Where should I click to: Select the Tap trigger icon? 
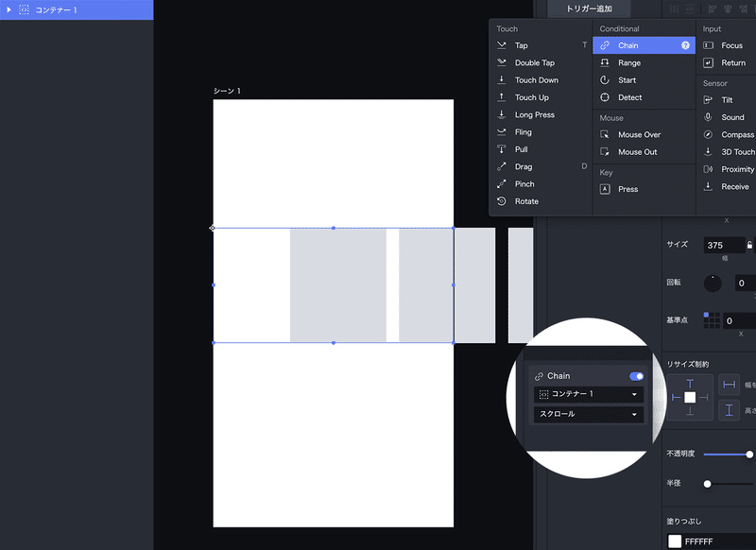pyautogui.click(x=502, y=45)
